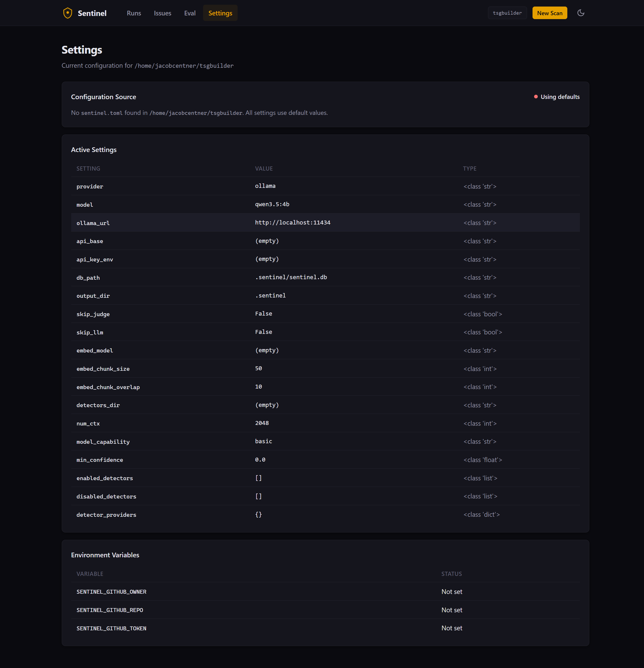Click the num_ctx value 2048
Screen dimensions: 644x668
click(262, 423)
